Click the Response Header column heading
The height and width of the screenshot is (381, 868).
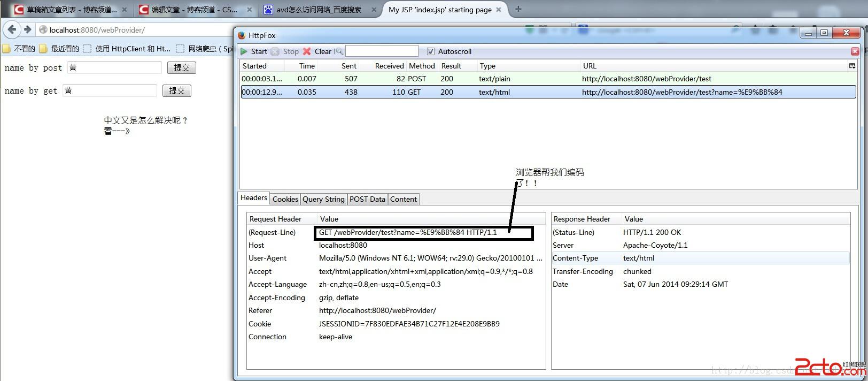click(x=586, y=219)
